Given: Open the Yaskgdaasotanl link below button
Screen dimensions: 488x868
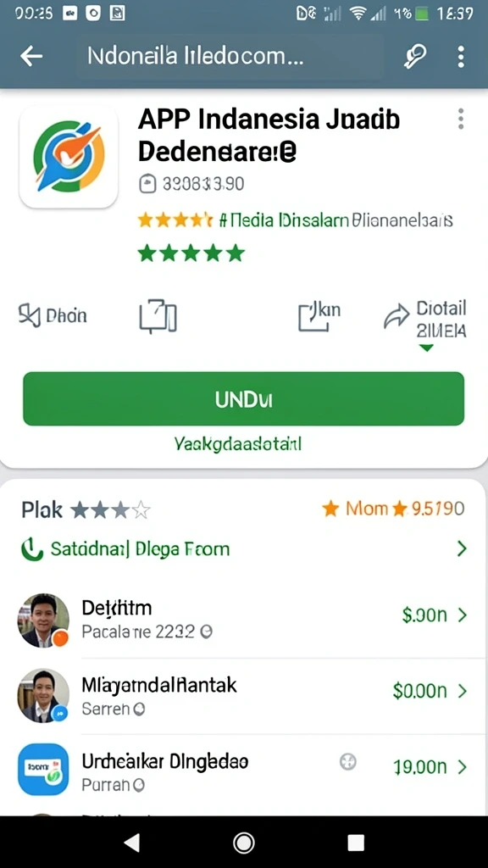Looking at the screenshot, I should [238, 443].
